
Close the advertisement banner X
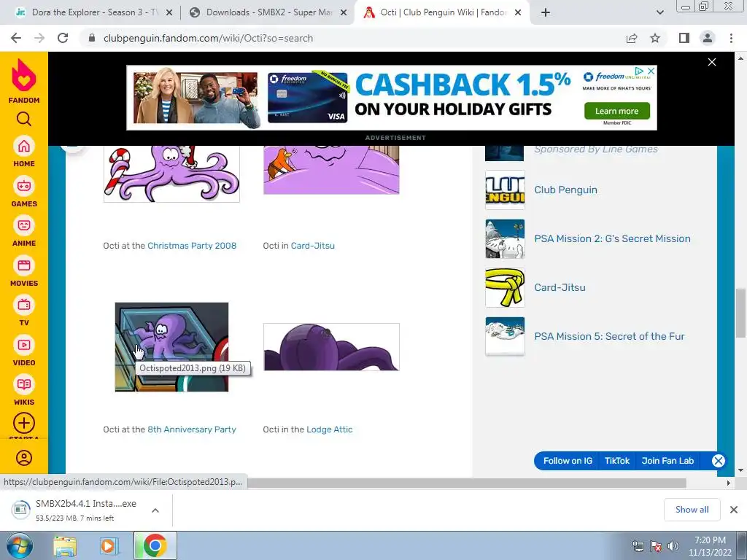coord(712,63)
